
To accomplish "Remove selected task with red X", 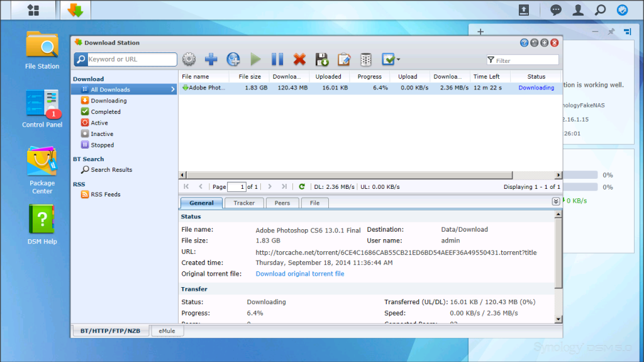I will (x=300, y=59).
